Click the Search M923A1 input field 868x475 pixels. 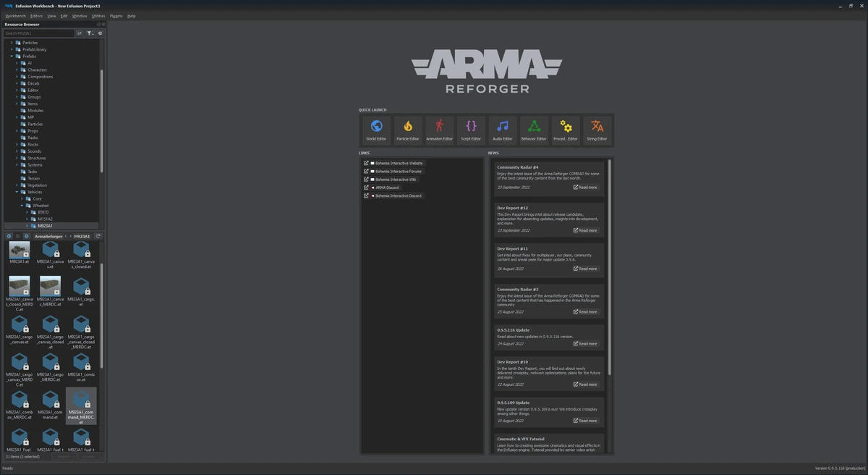tap(38, 33)
